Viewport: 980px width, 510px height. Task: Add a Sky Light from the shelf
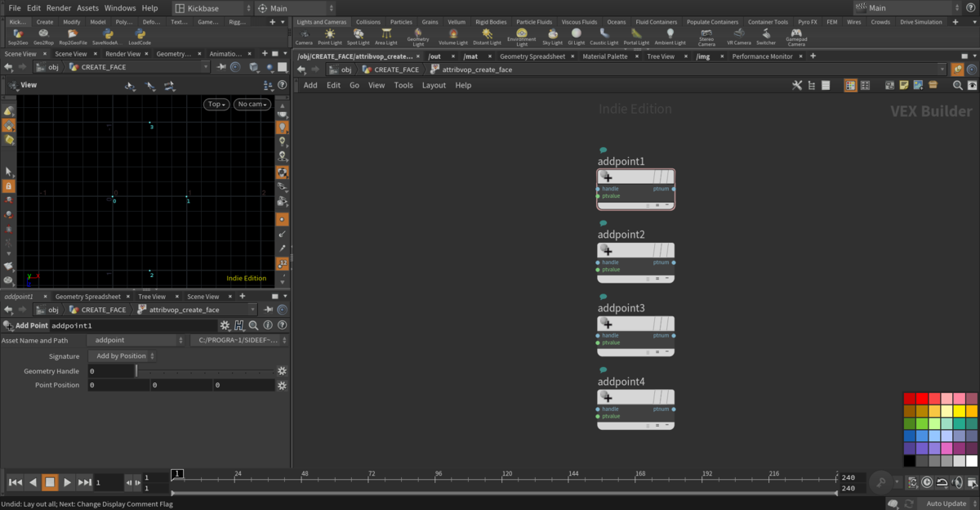click(553, 37)
